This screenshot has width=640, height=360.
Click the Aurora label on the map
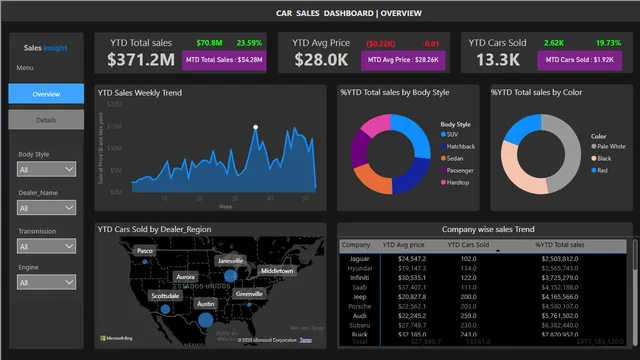pyautogui.click(x=185, y=277)
